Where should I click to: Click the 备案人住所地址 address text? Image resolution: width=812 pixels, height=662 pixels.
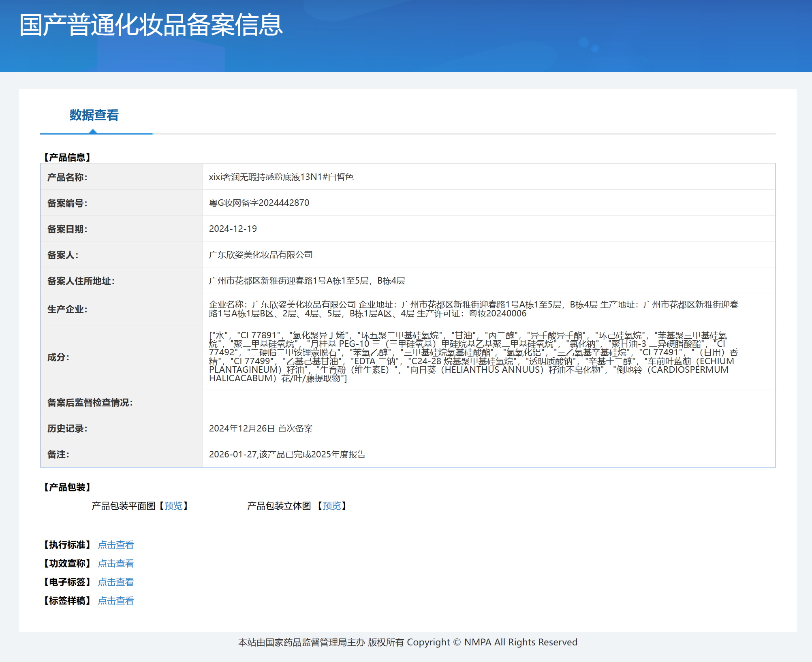pyautogui.click(x=307, y=280)
